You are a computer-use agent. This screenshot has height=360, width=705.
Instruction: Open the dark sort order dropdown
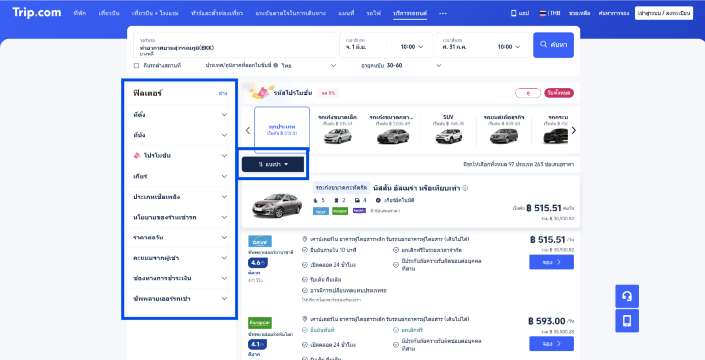point(273,164)
